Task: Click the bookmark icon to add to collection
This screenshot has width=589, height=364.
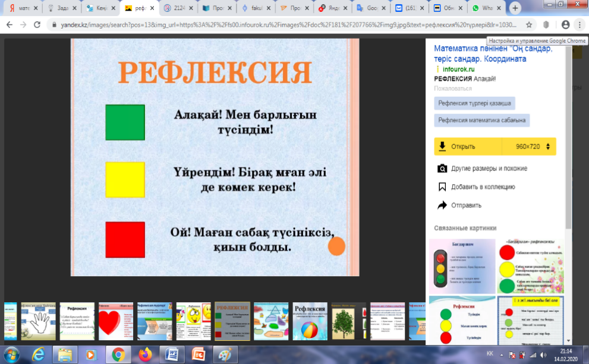Action: point(442,186)
